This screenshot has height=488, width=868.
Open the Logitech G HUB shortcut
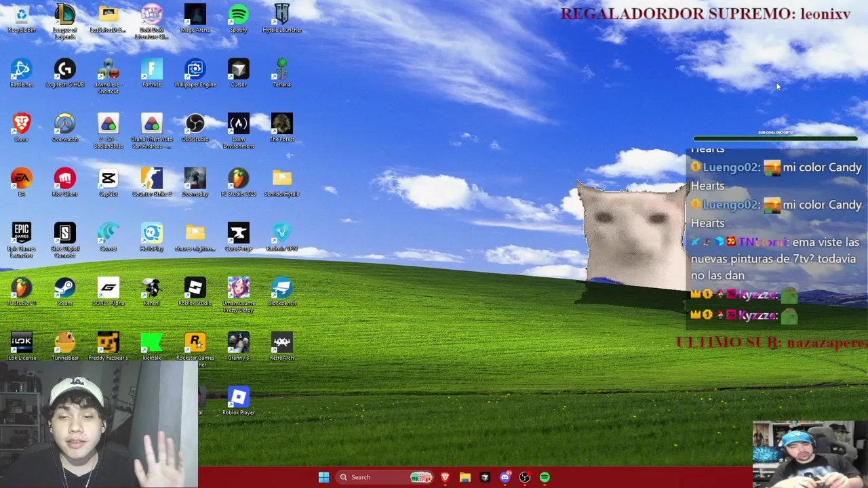coord(65,73)
